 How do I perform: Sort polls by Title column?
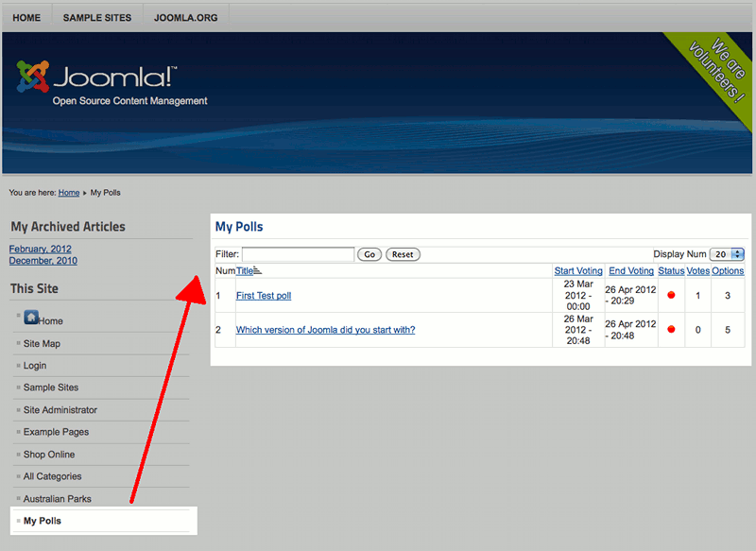[x=245, y=271]
